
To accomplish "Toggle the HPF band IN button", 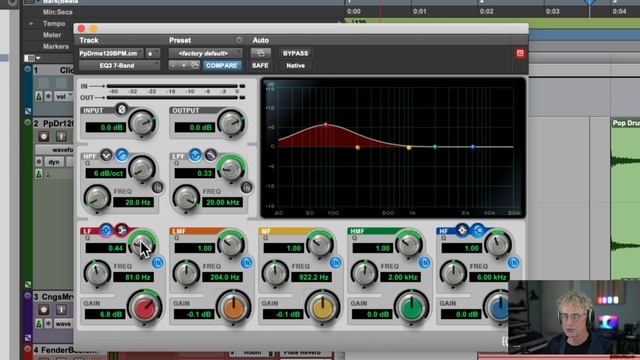I will [158, 187].
